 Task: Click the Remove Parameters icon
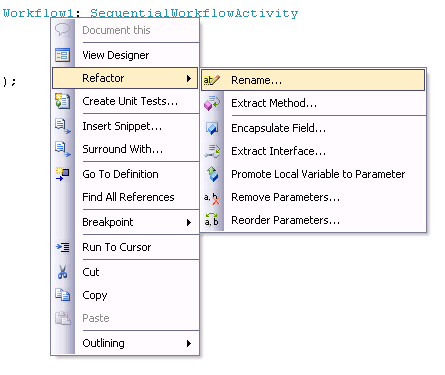(x=211, y=198)
